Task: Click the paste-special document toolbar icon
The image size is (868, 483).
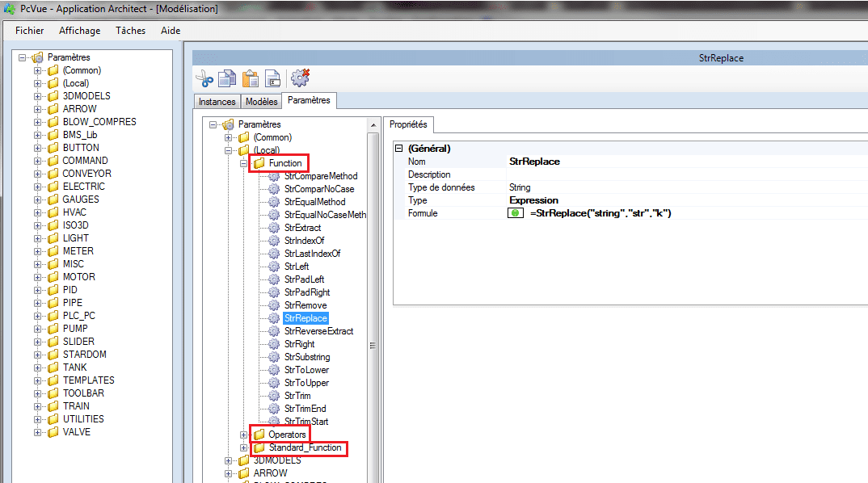Action: 272,78
